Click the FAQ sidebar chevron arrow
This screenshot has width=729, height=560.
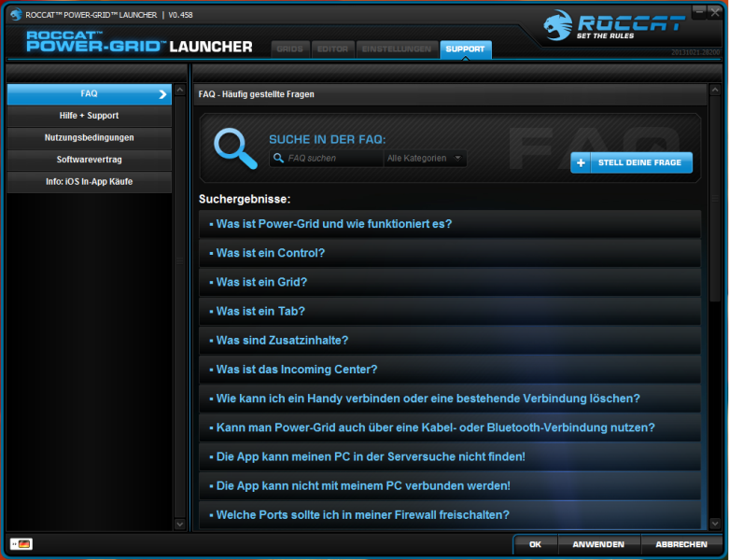[x=162, y=94]
